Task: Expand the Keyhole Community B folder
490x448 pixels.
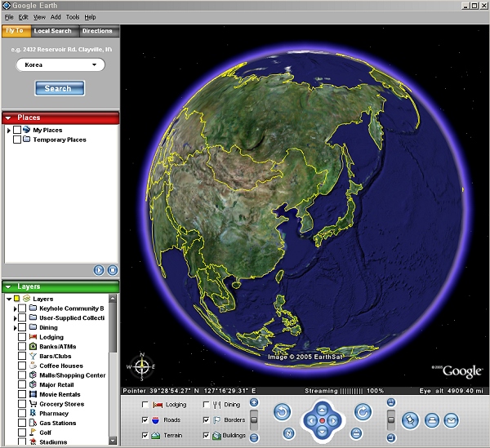Action: coord(15,308)
